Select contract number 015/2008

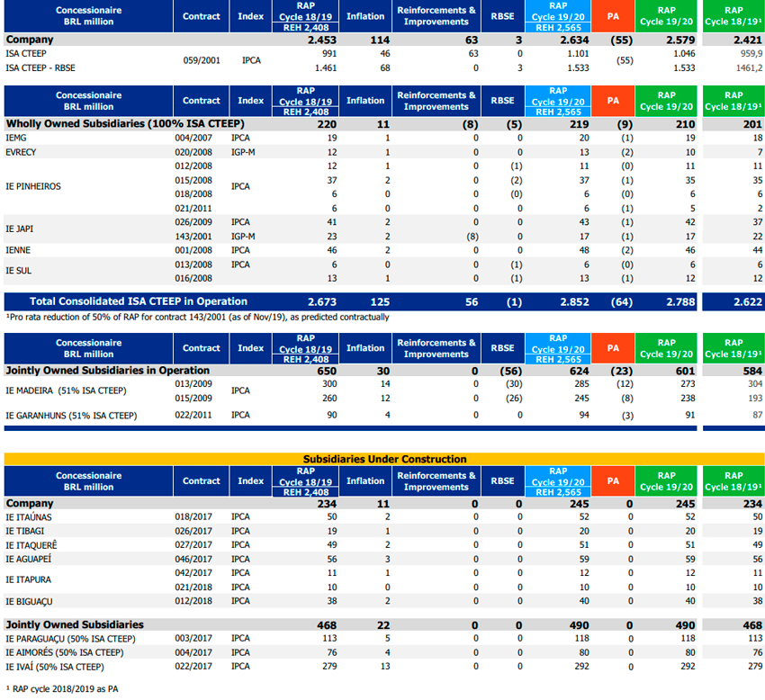click(x=193, y=180)
